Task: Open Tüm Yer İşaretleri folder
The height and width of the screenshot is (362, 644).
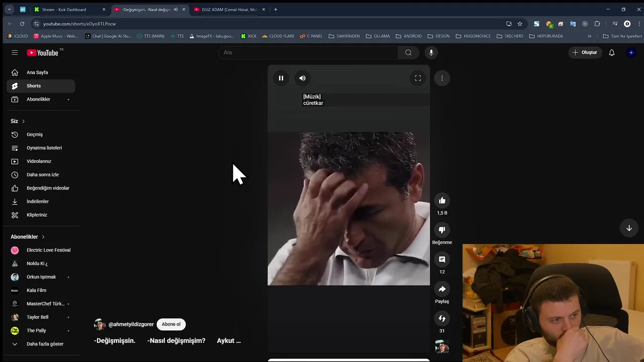Action: [x=622, y=36]
